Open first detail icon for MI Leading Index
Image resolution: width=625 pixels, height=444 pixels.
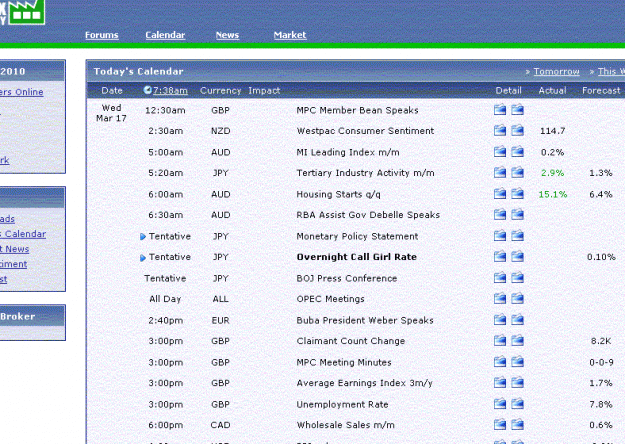click(x=500, y=151)
